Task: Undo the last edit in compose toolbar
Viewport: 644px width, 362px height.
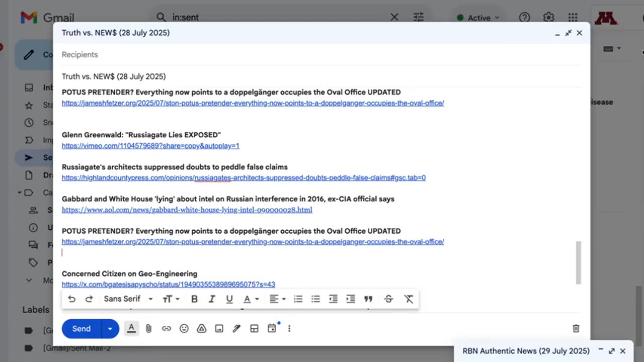Action: pos(71,299)
